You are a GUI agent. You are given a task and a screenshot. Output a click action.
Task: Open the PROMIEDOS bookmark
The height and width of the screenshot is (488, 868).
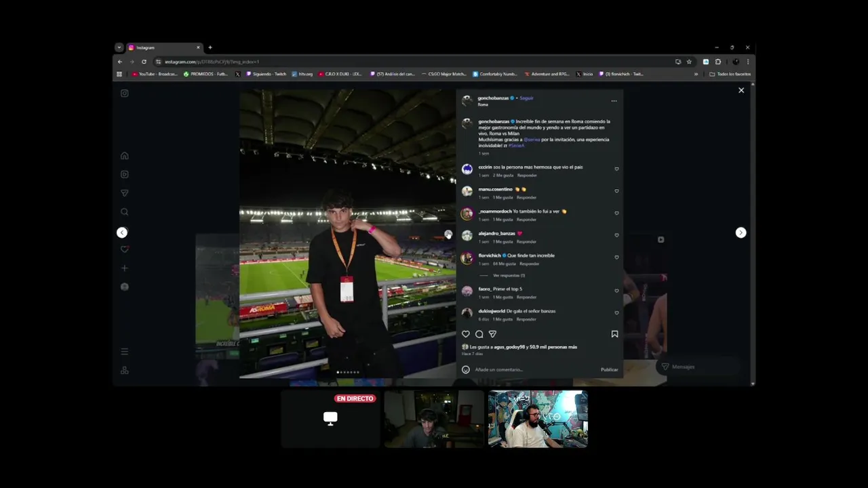pos(206,74)
